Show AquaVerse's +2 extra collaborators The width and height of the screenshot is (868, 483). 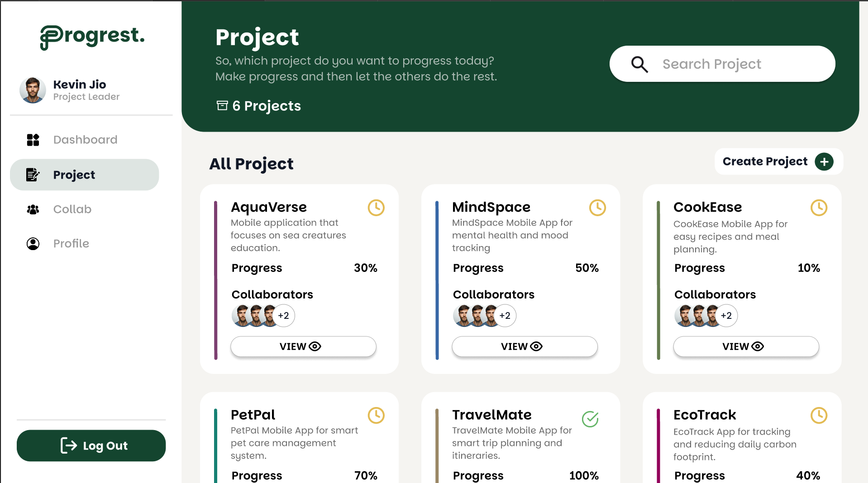pyautogui.click(x=284, y=316)
